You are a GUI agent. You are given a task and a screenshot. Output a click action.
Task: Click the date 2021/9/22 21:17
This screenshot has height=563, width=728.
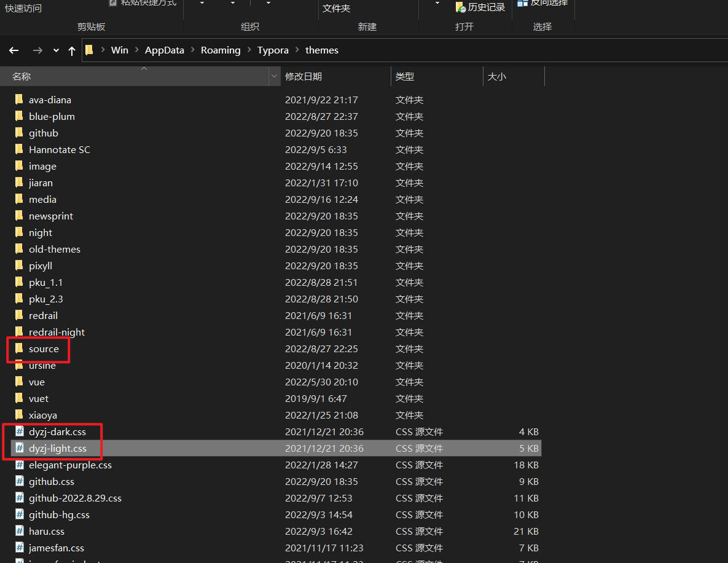tap(321, 100)
